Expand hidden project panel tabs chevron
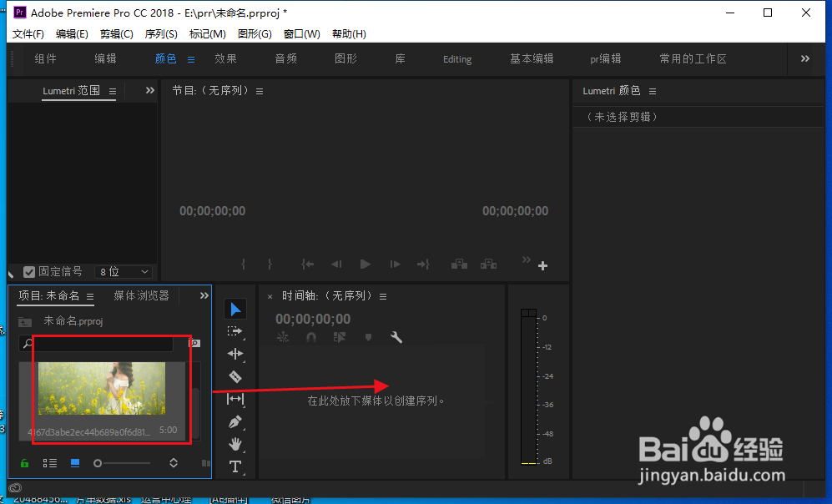The image size is (832, 504). point(204,295)
